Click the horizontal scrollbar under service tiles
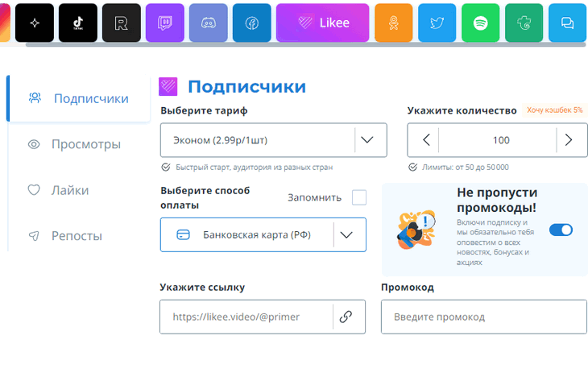The height and width of the screenshot is (377, 588). [305, 44]
